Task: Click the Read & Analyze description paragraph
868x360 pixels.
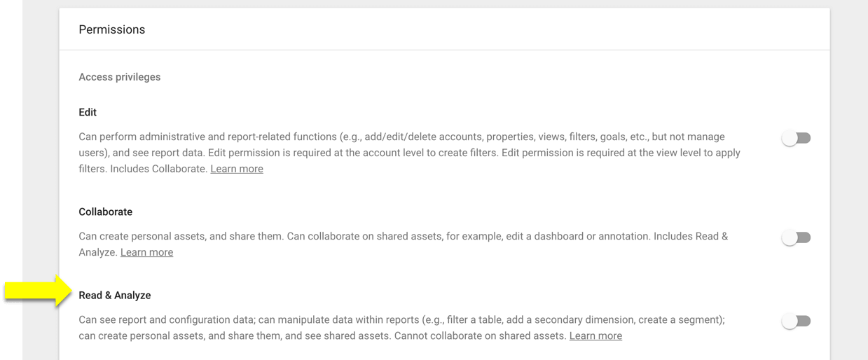Action: [x=402, y=328]
